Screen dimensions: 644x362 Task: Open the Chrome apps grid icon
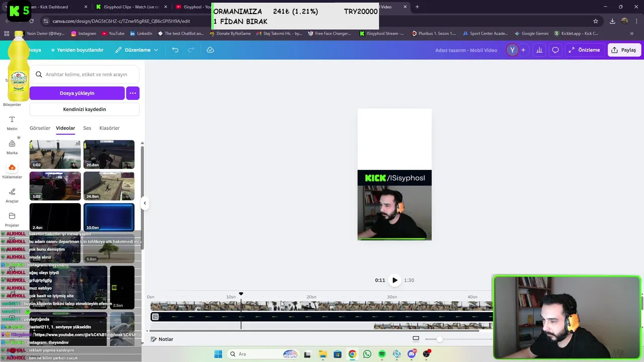pos(7,34)
